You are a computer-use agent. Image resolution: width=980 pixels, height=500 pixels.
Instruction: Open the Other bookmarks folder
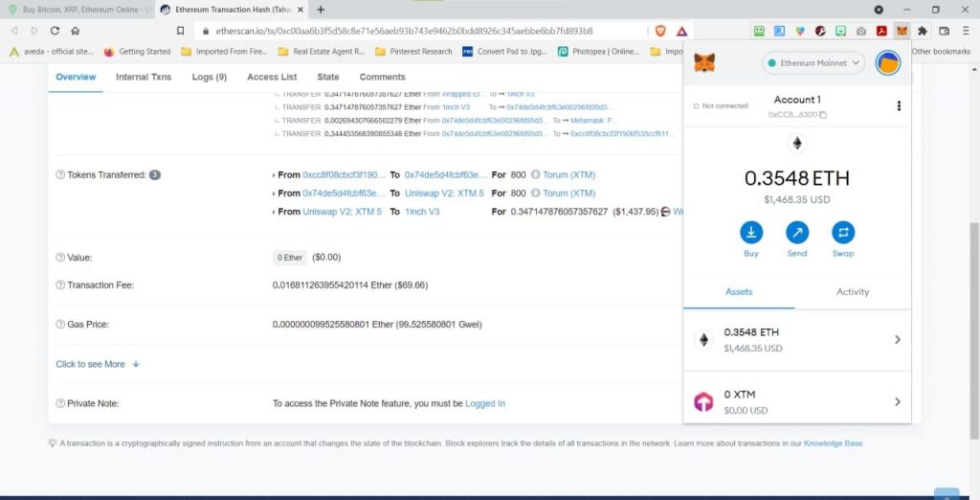click(941, 52)
